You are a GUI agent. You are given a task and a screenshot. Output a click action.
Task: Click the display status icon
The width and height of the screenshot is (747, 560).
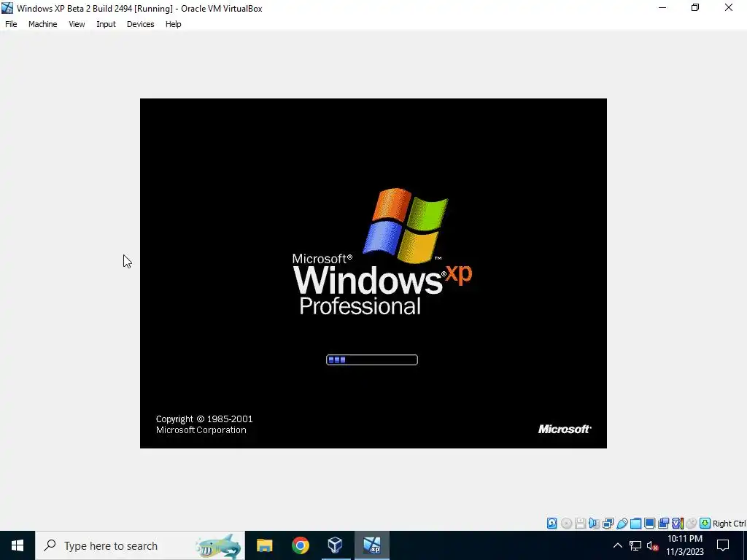click(x=649, y=524)
